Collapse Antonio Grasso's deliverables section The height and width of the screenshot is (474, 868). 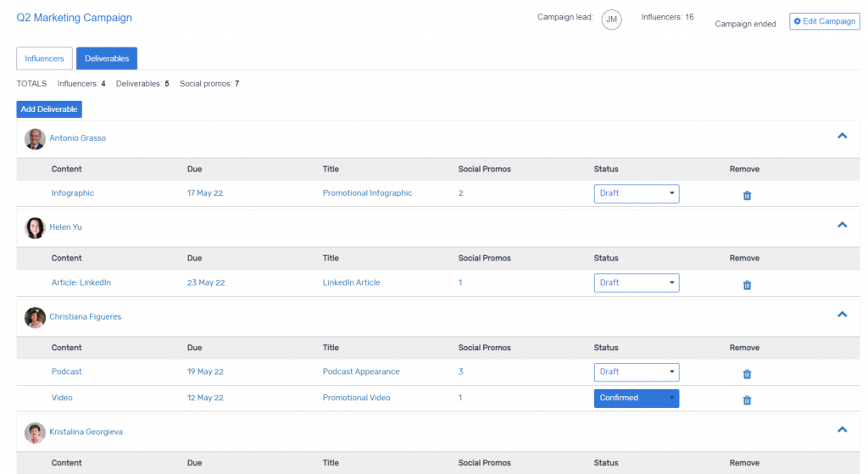tap(842, 136)
